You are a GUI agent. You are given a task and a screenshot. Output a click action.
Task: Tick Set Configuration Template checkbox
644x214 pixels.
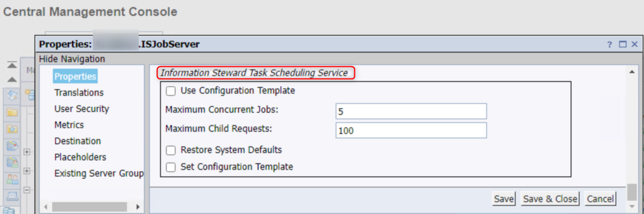click(x=171, y=167)
